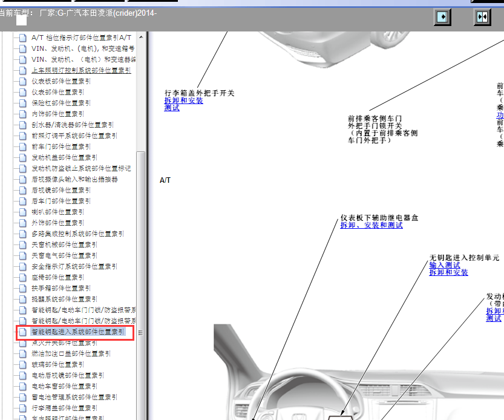Select 蓄电池管理系统部件位置索引 in tree

(74, 397)
